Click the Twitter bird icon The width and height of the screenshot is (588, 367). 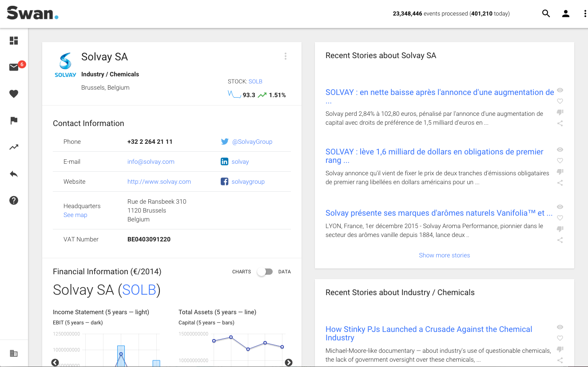pyautogui.click(x=225, y=142)
